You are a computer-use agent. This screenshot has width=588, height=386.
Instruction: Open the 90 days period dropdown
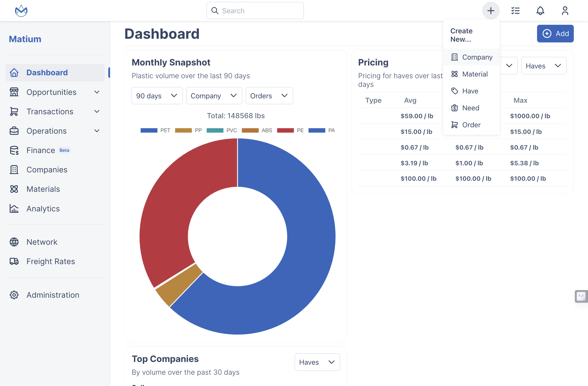pos(157,96)
